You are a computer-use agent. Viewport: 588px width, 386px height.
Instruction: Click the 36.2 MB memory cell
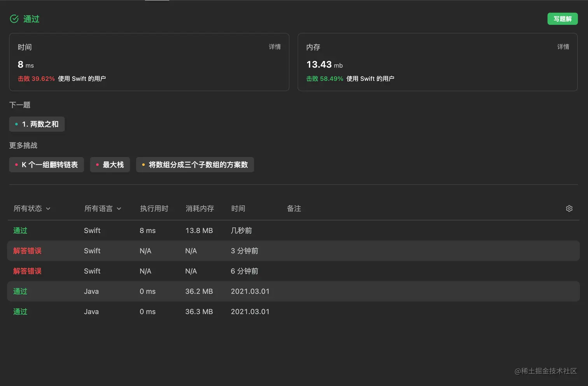(x=199, y=291)
